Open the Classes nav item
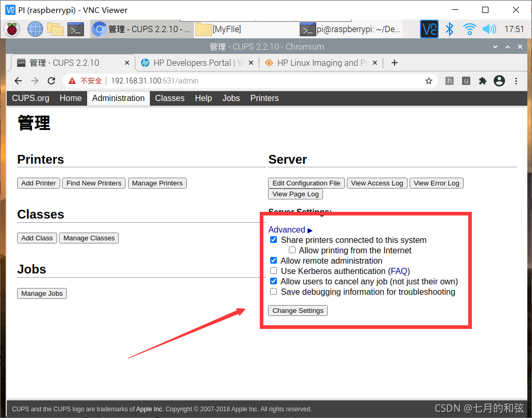This screenshot has height=418, width=532. point(170,98)
